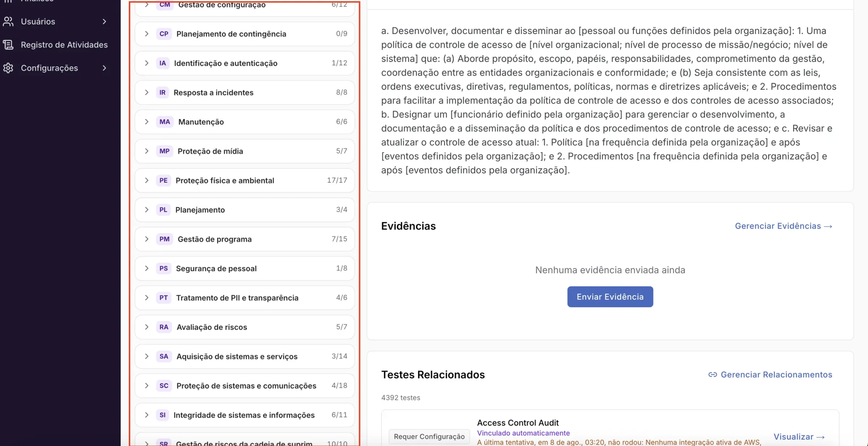Screen dimensions: 868x446
Task: Click the PM badge for Gestão de programa
Action: pyautogui.click(x=165, y=239)
